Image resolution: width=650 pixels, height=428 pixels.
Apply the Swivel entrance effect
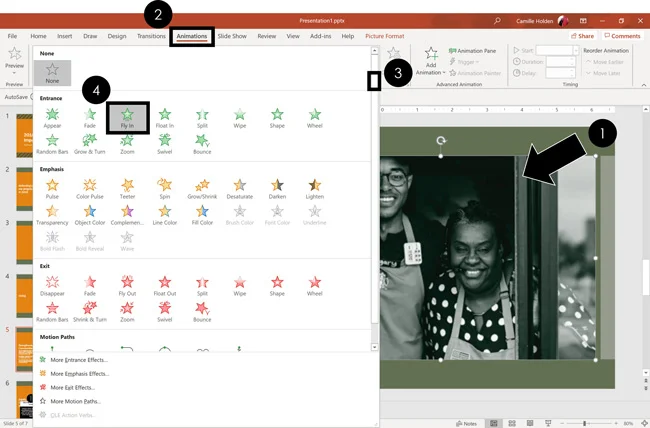pos(165,144)
